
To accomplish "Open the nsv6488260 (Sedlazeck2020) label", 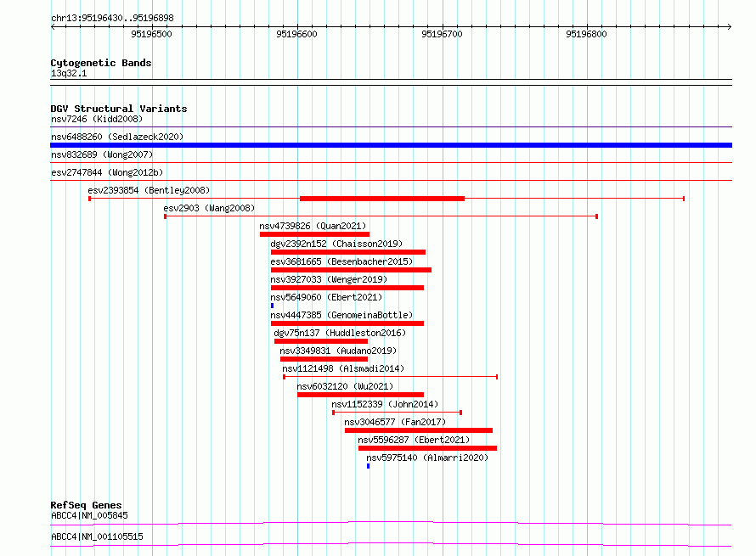I will click(x=117, y=137).
